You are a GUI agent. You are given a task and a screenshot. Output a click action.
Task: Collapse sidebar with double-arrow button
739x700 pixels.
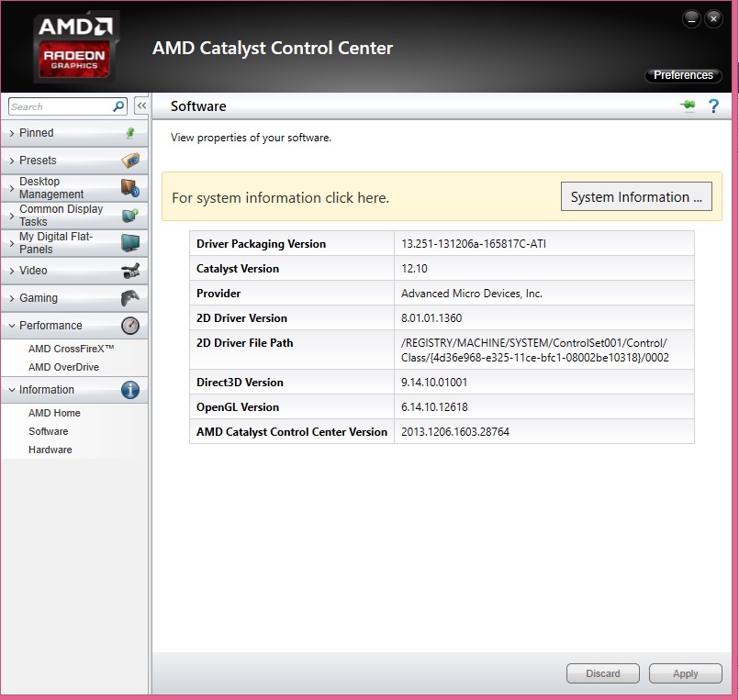click(141, 106)
